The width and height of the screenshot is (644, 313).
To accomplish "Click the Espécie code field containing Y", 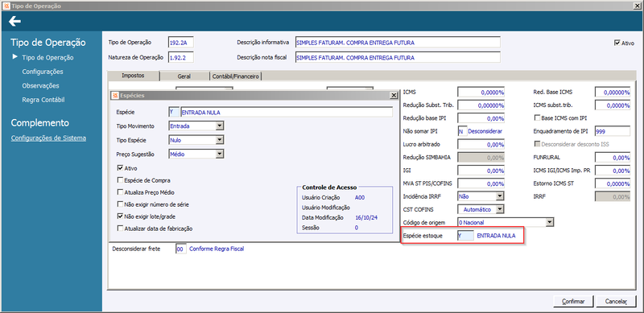I will 174,112.
